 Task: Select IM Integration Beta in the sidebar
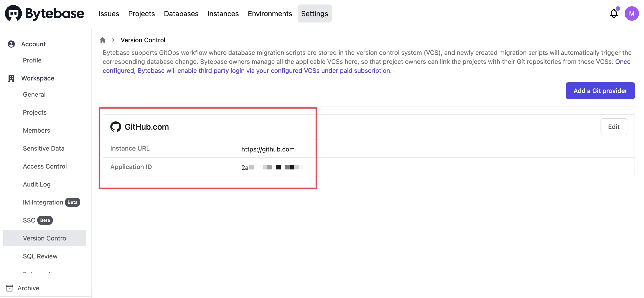(43, 202)
